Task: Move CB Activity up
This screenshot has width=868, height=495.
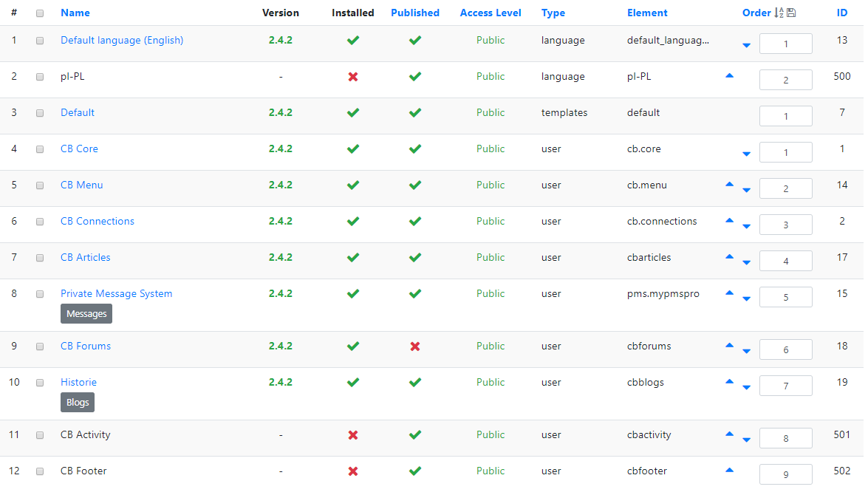Action: click(x=729, y=434)
